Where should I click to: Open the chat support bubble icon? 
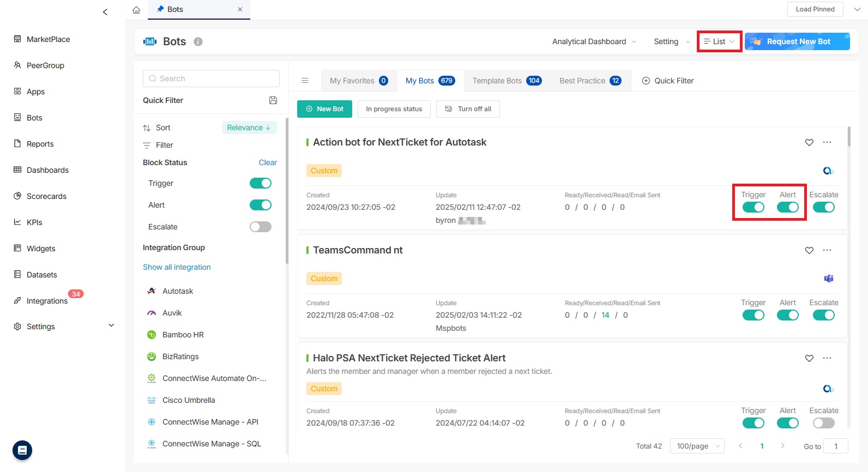22,450
